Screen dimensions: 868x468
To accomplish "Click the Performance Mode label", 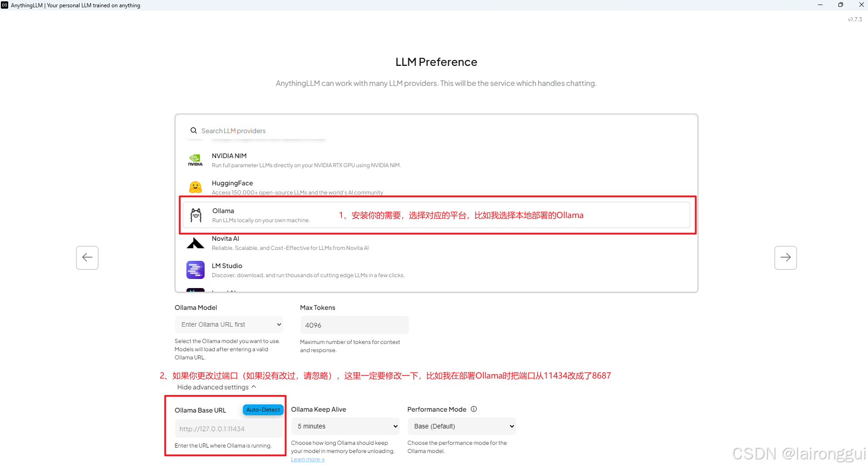I will point(437,409).
